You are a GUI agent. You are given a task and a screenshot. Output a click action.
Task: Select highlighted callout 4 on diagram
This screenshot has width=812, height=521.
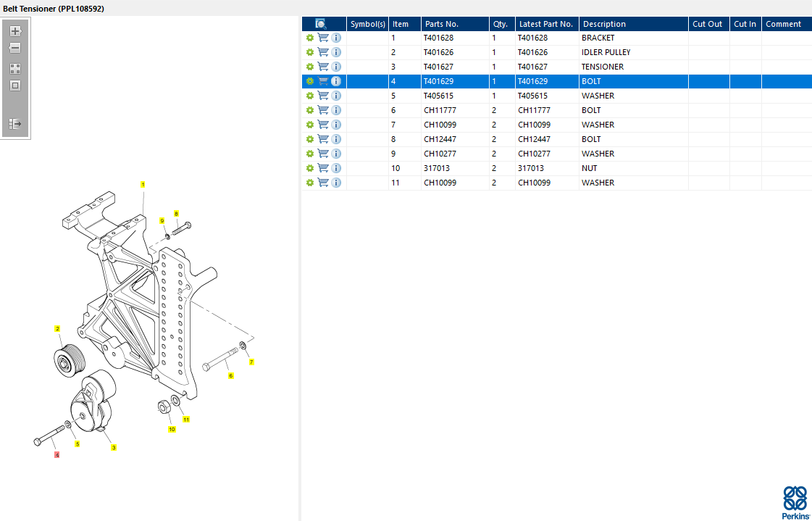[57, 455]
